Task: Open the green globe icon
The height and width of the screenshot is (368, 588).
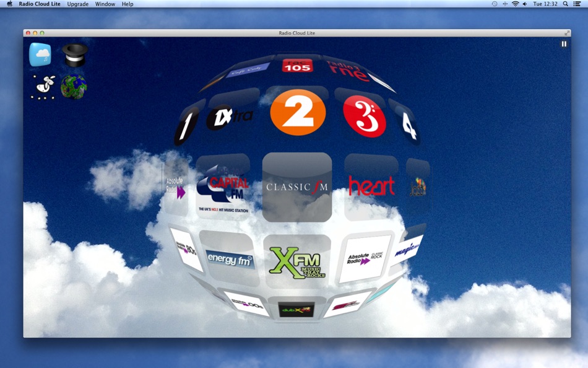Action: coord(74,87)
